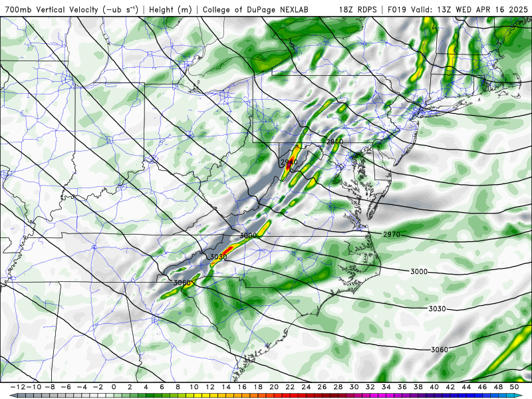This screenshot has width=532, height=399.
Task: Click the 4 value on the color scale
Action: [x=146, y=387]
